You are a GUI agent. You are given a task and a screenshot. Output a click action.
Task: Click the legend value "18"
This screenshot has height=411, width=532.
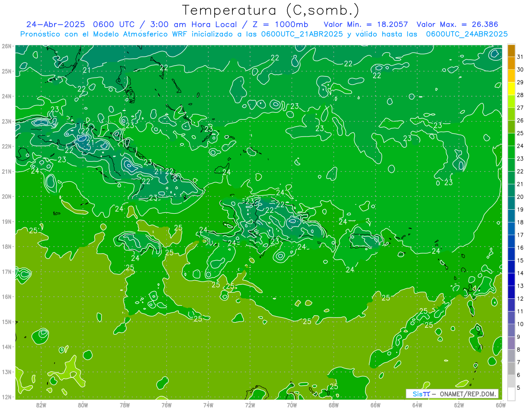(x=520, y=223)
